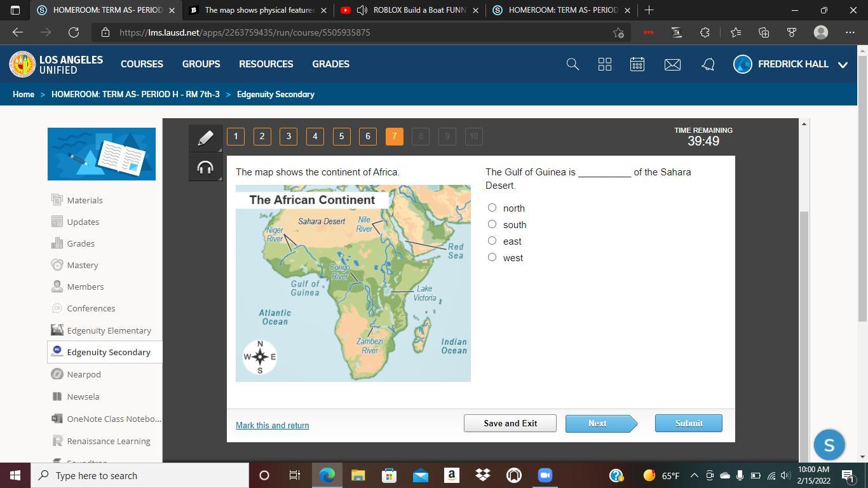The image size is (868, 488).
Task: Open Newsela in the course sidebar
Action: (83, 396)
